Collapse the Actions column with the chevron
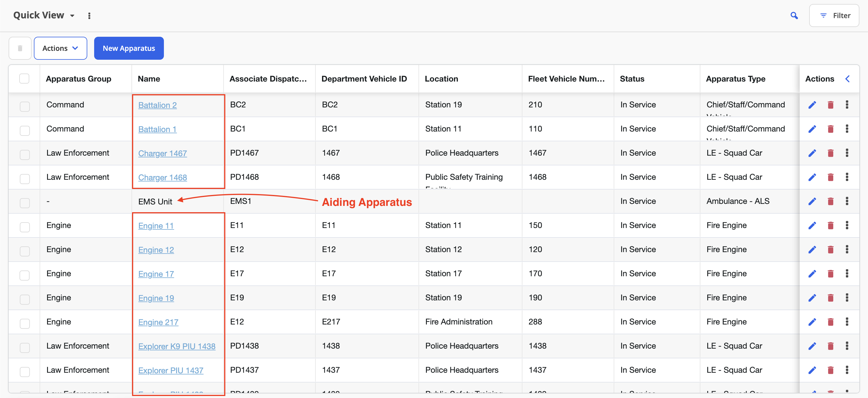868x398 pixels. tap(847, 79)
